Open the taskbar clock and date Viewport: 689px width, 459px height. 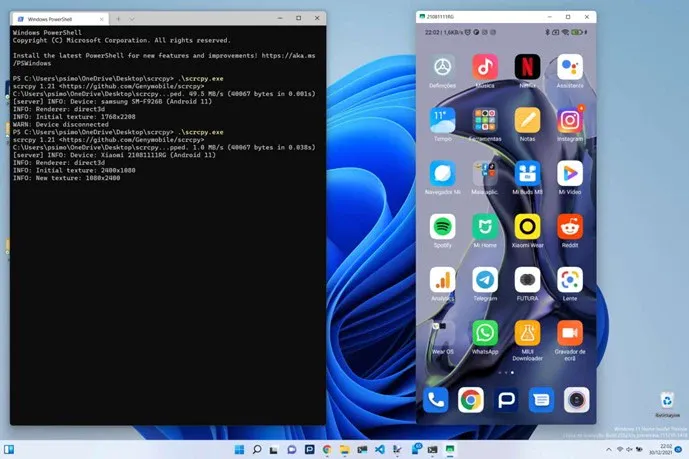point(660,449)
